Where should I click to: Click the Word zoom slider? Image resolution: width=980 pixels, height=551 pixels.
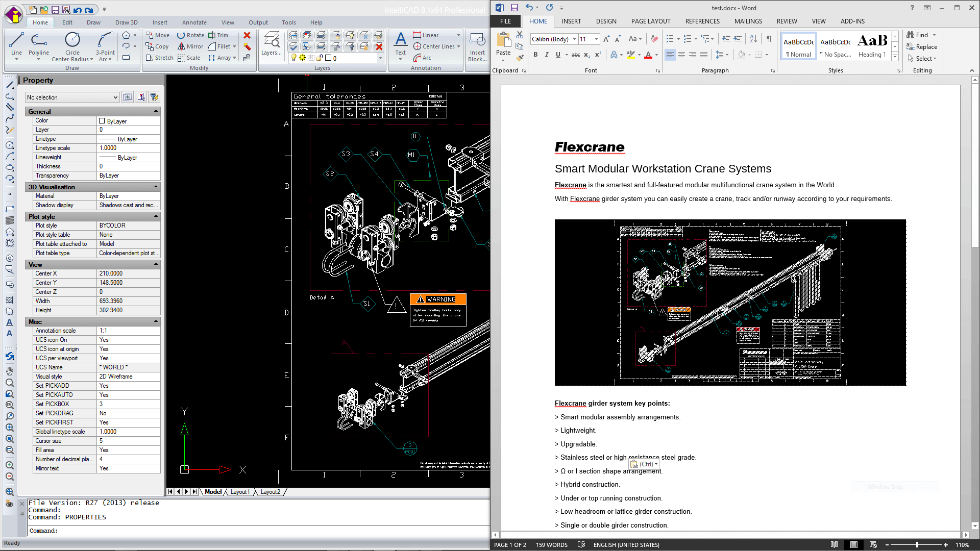[x=917, y=545]
